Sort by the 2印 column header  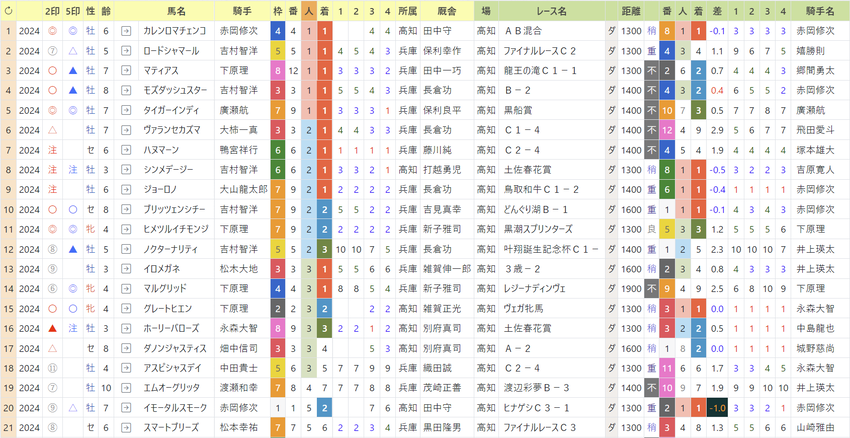(53, 11)
